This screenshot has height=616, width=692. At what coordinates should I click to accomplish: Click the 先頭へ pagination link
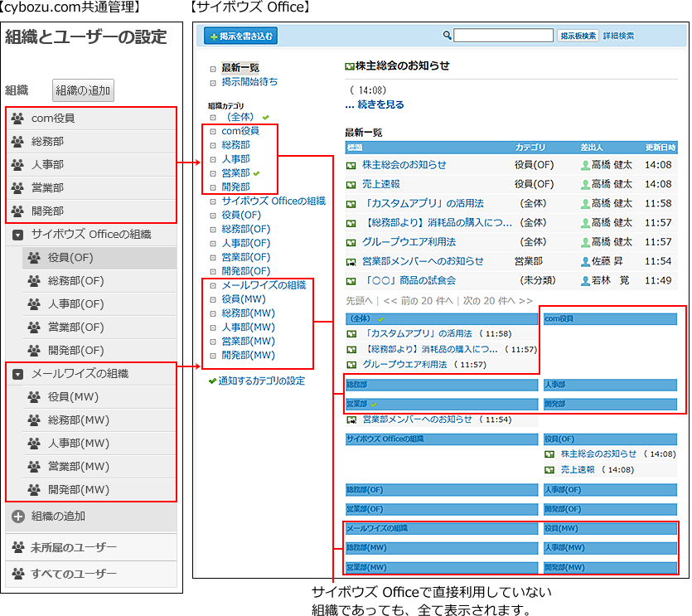[359, 301]
